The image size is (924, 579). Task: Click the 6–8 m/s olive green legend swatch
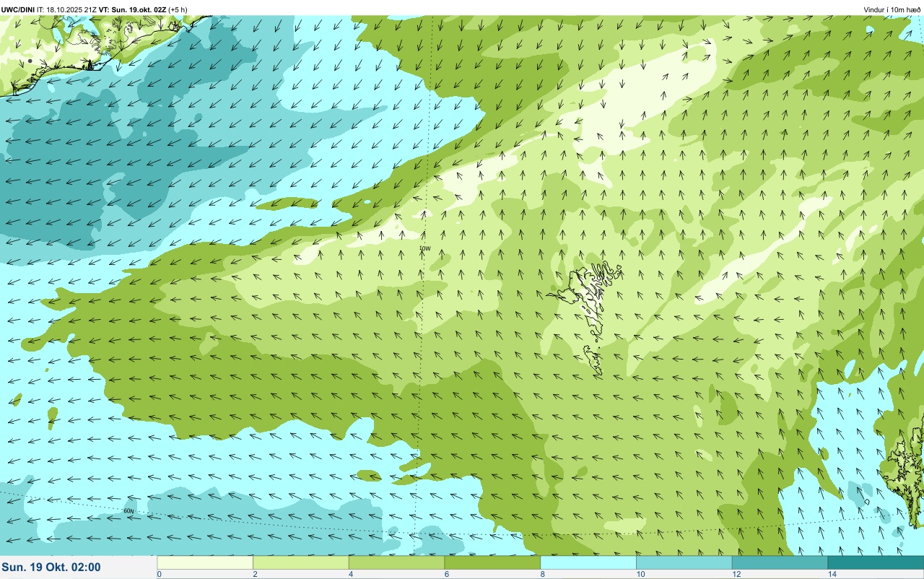492,562
